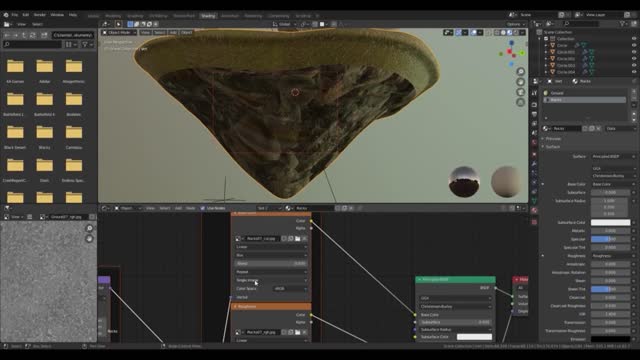Open the Render properties tab

pyautogui.click(x=534, y=104)
